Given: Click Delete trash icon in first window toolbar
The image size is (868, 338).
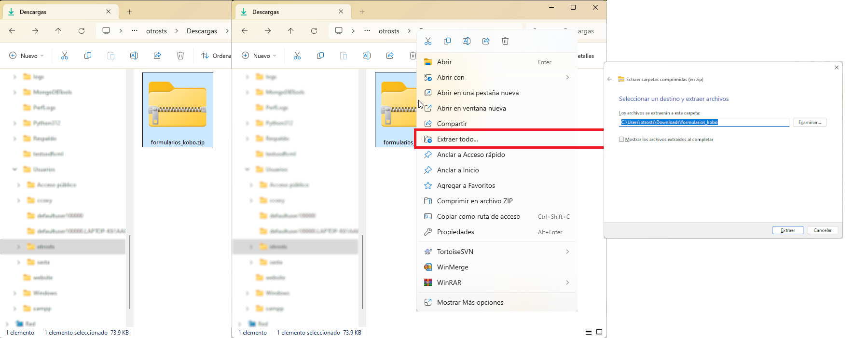Looking at the screenshot, I should 180,56.
